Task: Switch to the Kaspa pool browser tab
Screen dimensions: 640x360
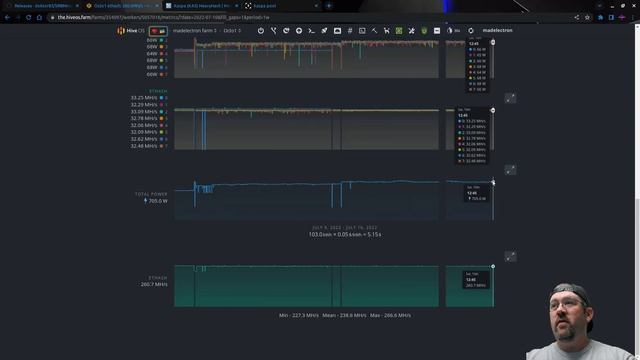Action: [282, 6]
